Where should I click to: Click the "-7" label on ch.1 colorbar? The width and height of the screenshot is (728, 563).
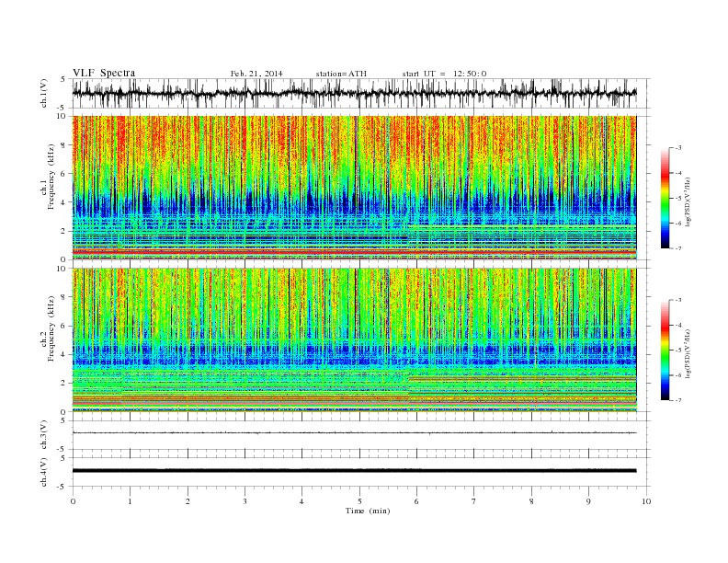tap(677, 248)
